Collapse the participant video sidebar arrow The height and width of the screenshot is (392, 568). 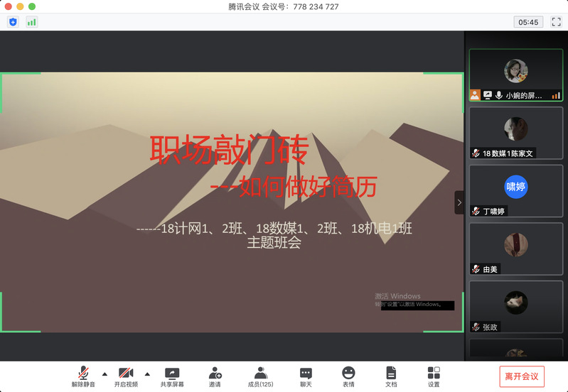pyautogui.click(x=459, y=202)
